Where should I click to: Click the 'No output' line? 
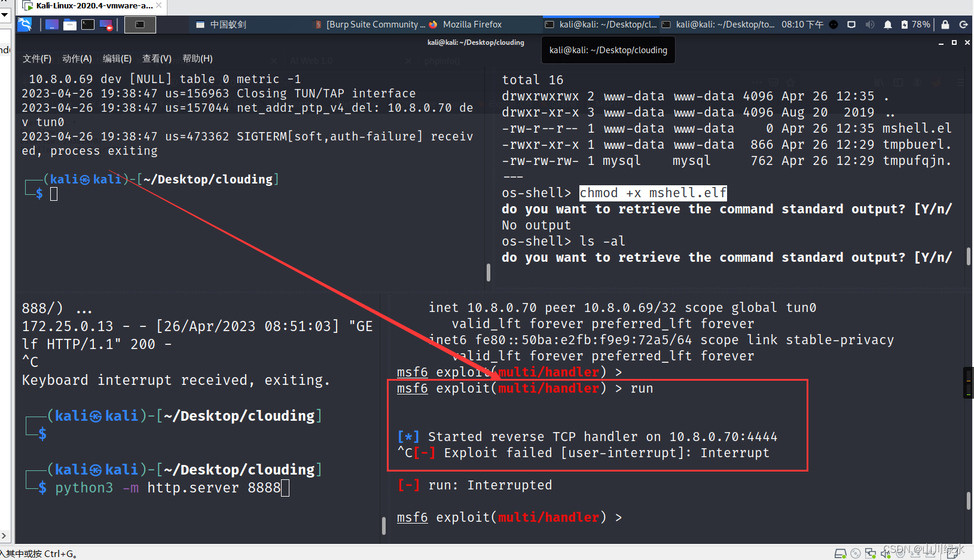(536, 225)
